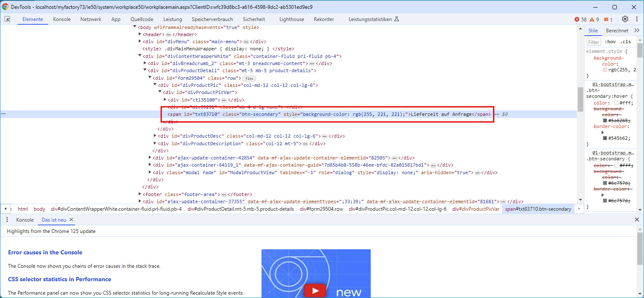Open the DevTools three-dot customize menu
The width and height of the screenshot is (644, 298).
click(x=636, y=19)
